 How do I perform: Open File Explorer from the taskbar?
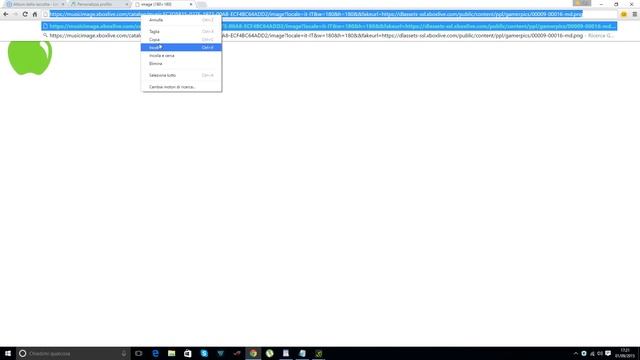click(x=171, y=353)
